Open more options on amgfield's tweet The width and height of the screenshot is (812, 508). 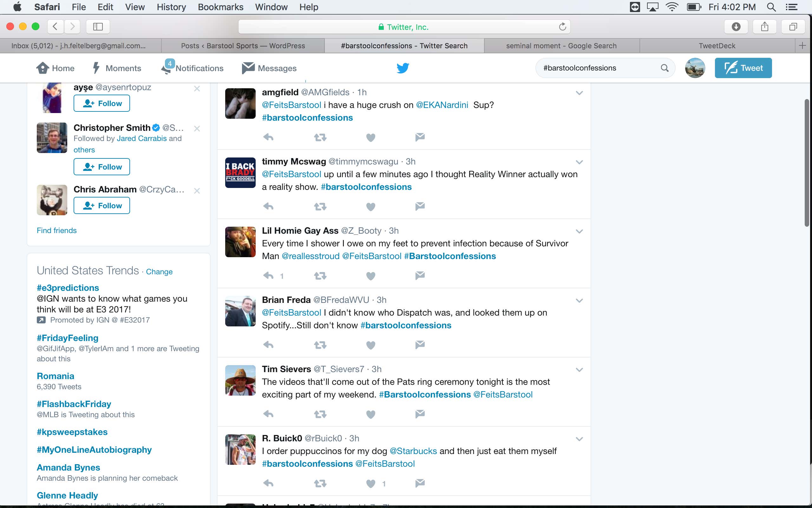click(x=579, y=93)
